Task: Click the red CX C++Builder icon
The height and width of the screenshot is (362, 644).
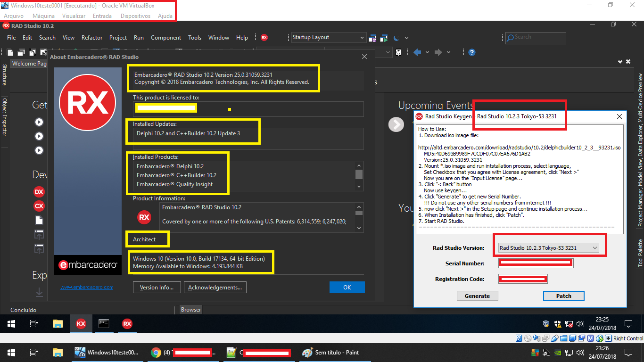Action: coord(39,206)
